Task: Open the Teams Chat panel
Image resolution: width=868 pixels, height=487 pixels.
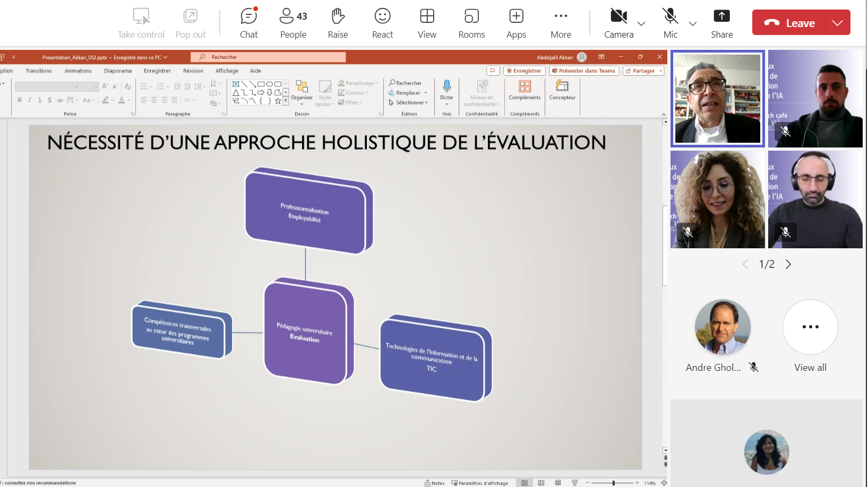Action: click(x=248, y=23)
